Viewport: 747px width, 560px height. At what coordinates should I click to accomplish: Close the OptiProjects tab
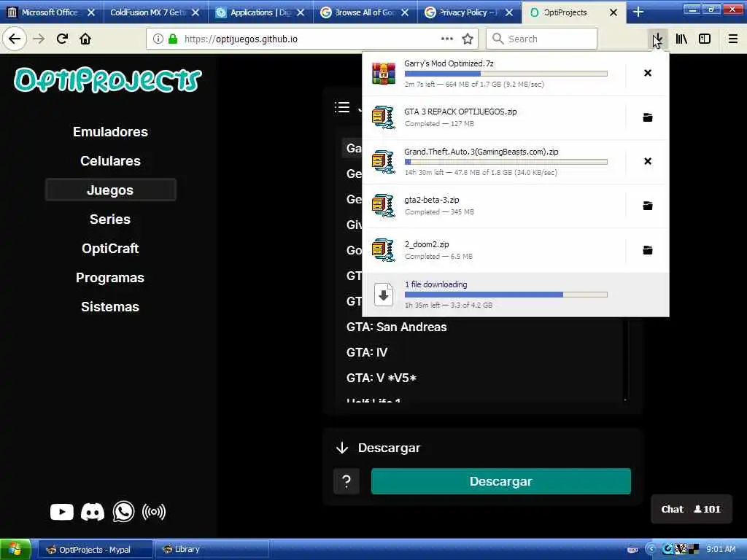(614, 12)
